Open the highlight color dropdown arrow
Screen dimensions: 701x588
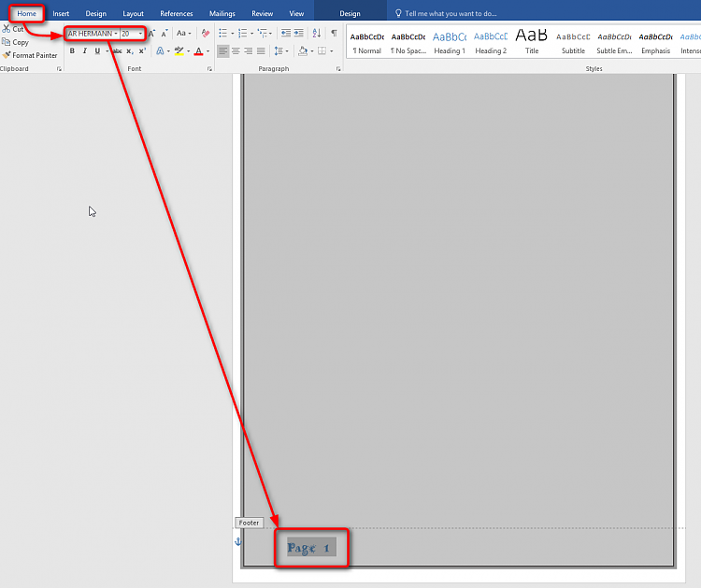point(188,51)
